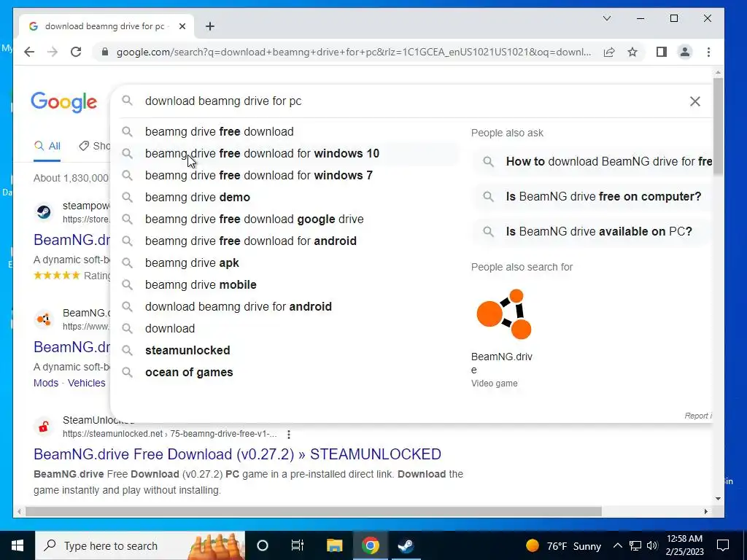The image size is (747, 560).
Task: Click the Chrome icon in the taskbar
Action: [370, 545]
